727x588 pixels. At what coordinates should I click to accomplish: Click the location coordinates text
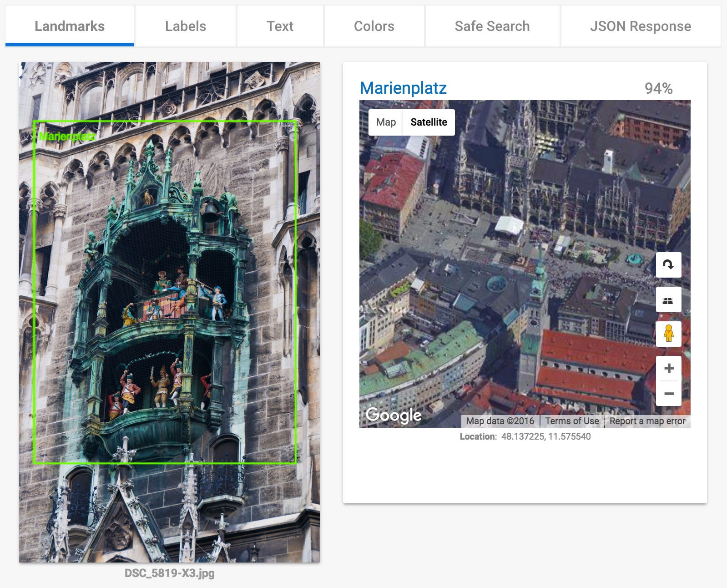tap(545, 436)
